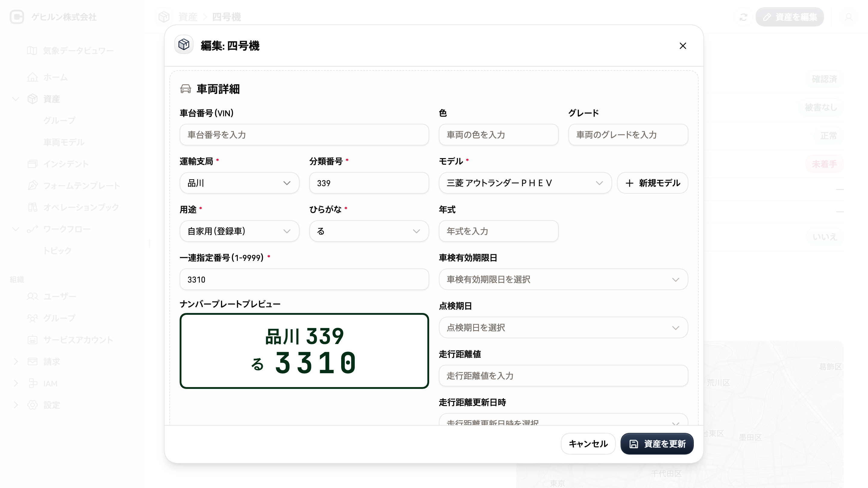Click the home icon for ホーム
This screenshot has height=488, width=868.
32,77
